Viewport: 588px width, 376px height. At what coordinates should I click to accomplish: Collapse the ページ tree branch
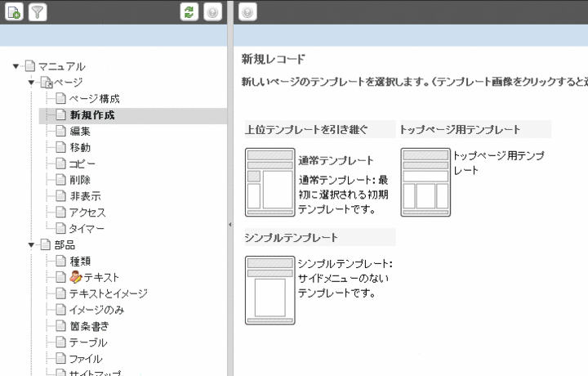click(31, 83)
